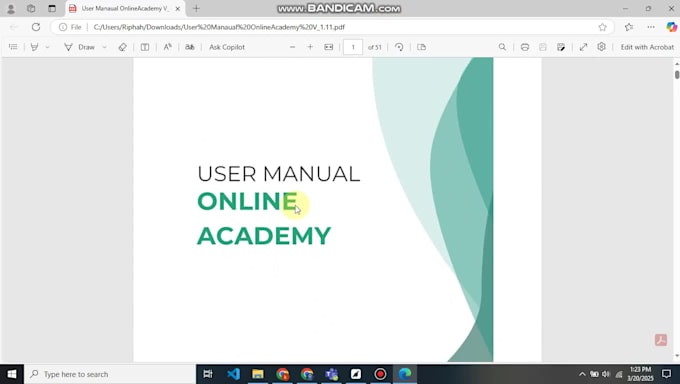Open the table of contents panel
Image resolution: width=680 pixels, height=384 pixels.
pos(13,47)
